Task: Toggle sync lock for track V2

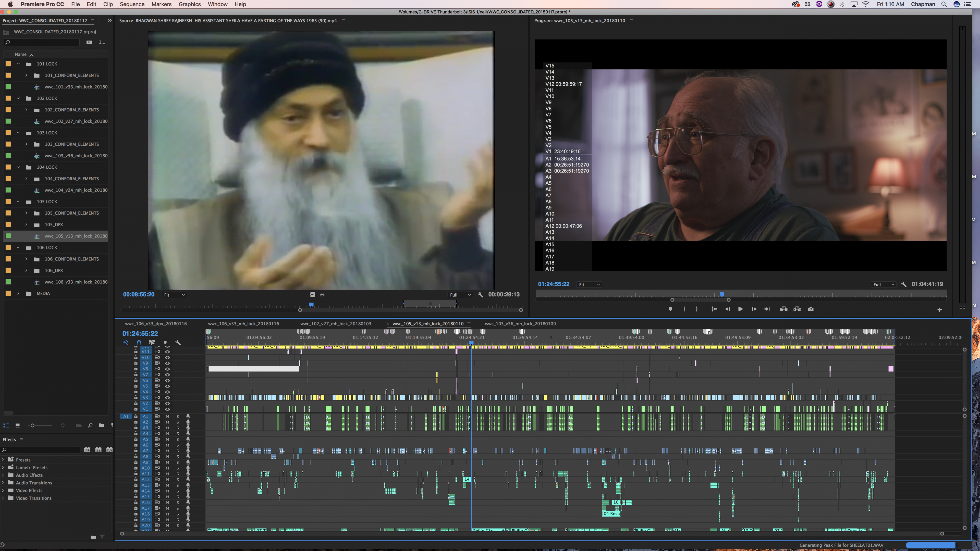Action: tap(157, 404)
